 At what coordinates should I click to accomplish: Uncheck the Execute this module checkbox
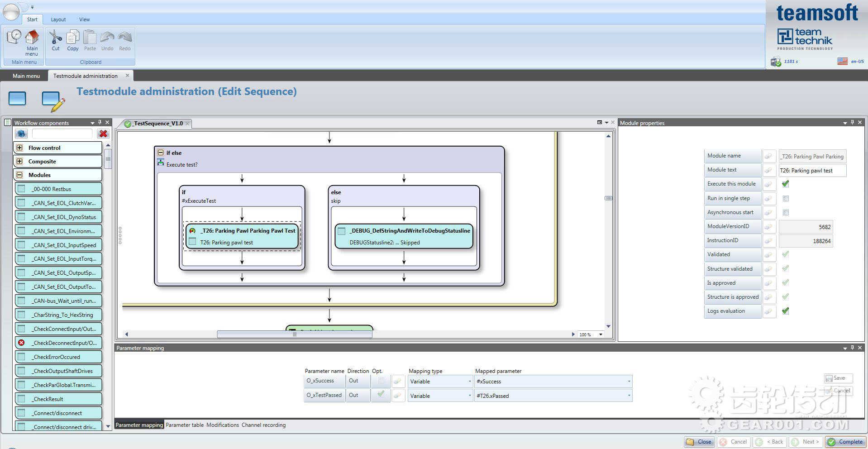pyautogui.click(x=786, y=184)
